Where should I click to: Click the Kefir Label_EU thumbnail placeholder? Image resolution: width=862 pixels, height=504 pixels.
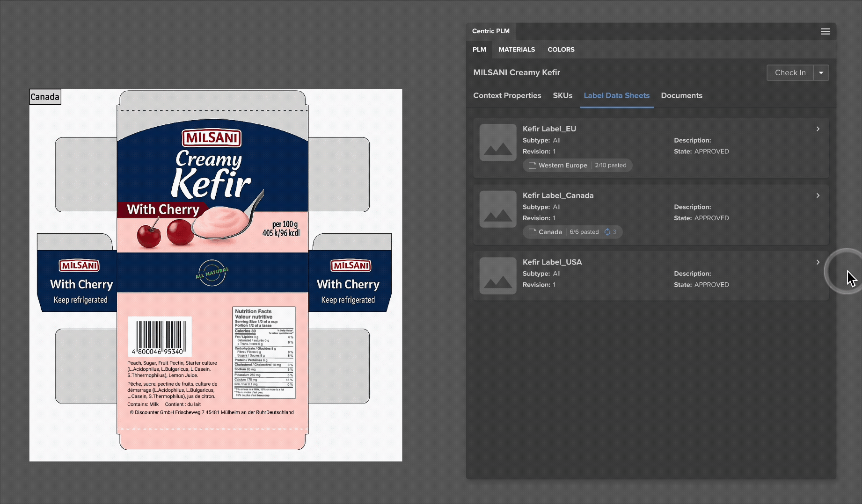(x=498, y=143)
